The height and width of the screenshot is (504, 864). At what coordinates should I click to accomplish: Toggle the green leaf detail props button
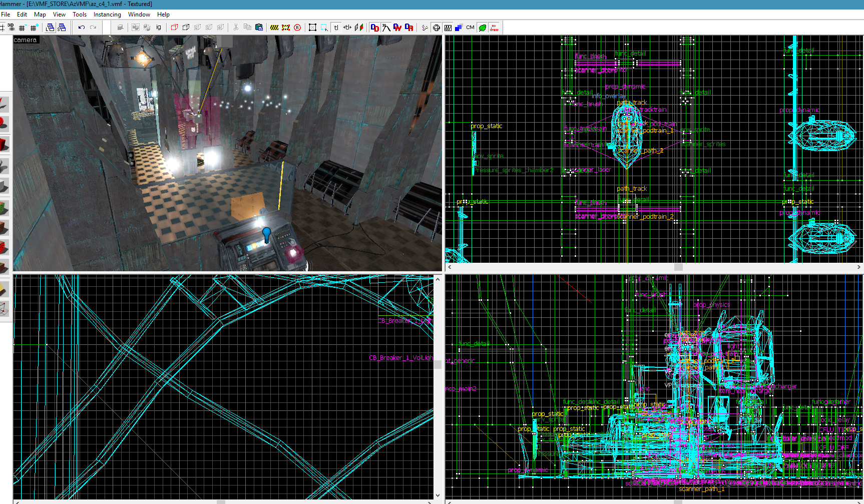(x=483, y=28)
